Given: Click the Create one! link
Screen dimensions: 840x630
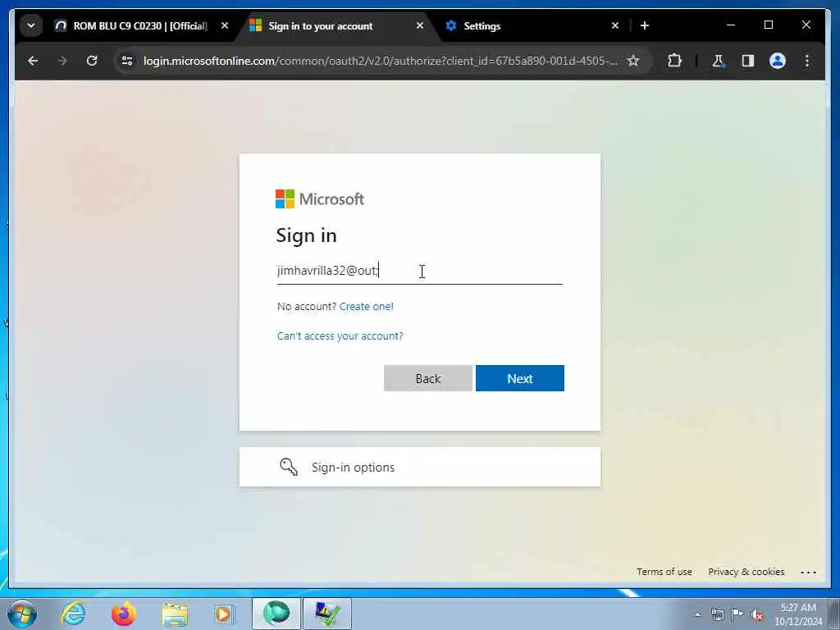Looking at the screenshot, I should pos(367,307).
